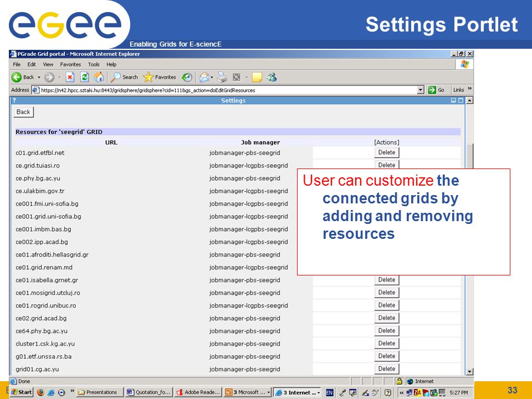Click the Messenger people icon
This screenshot has width=532, height=399.
coord(272,78)
